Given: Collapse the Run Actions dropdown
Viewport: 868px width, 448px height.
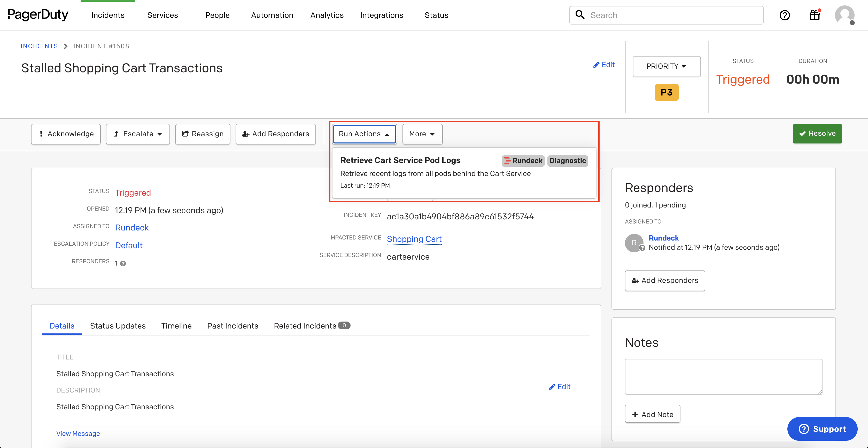Looking at the screenshot, I should coord(364,134).
